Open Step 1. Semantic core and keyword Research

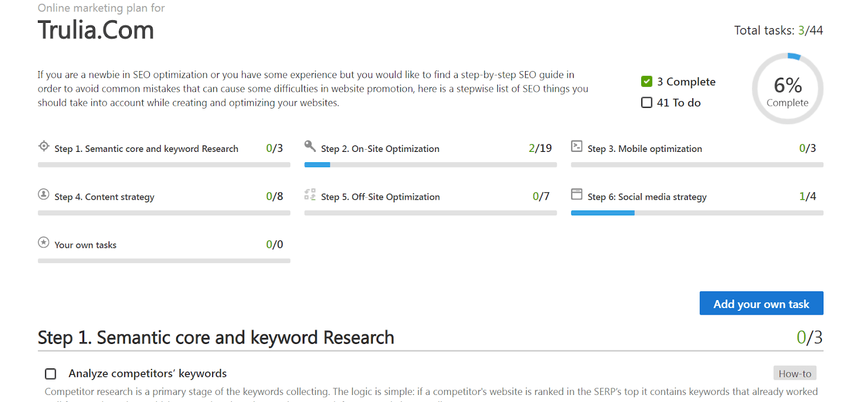tap(146, 149)
